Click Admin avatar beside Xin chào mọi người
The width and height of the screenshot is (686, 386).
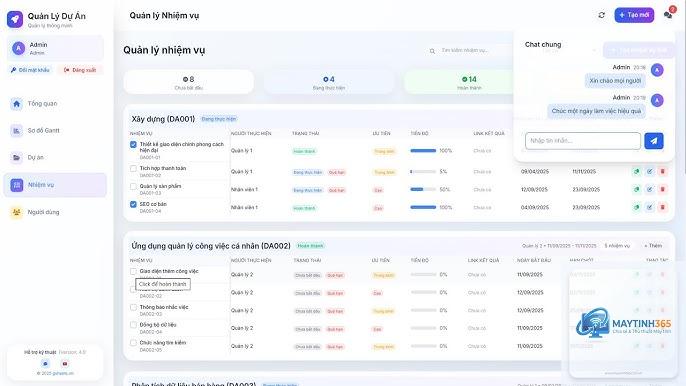657,70
